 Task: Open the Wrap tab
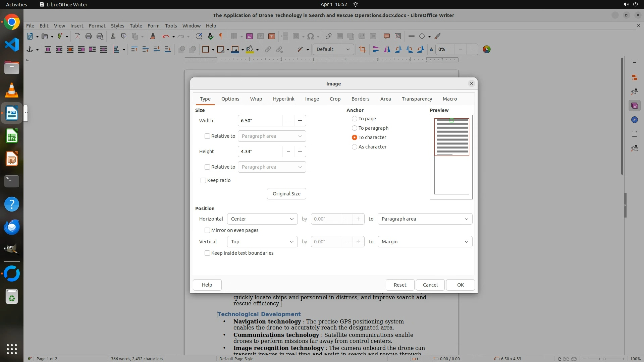[x=256, y=99]
